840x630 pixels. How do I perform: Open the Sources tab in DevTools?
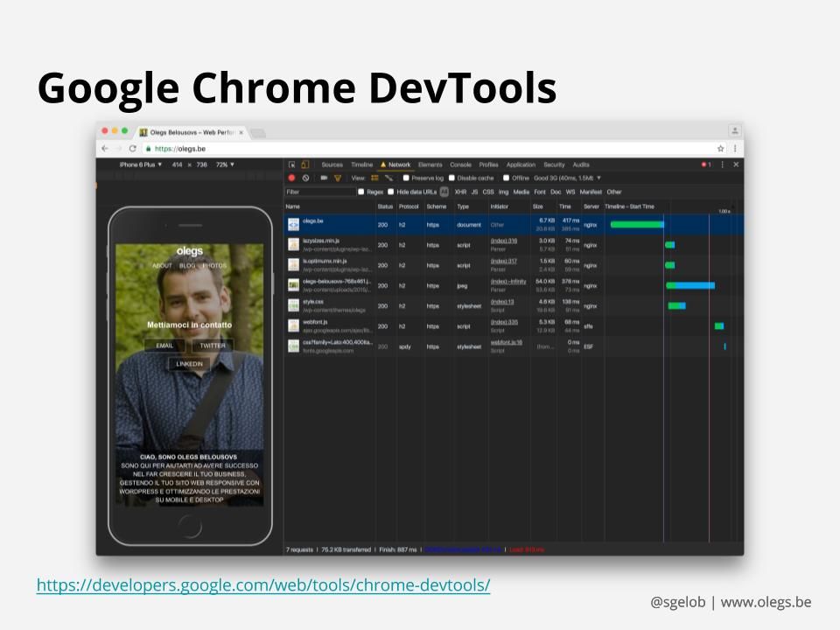point(332,164)
